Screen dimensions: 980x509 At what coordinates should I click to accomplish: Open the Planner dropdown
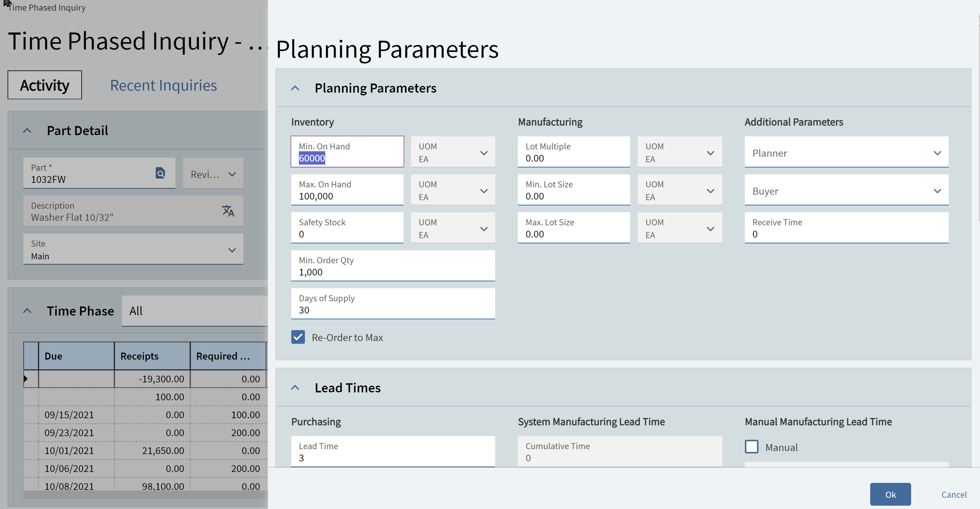pos(847,152)
